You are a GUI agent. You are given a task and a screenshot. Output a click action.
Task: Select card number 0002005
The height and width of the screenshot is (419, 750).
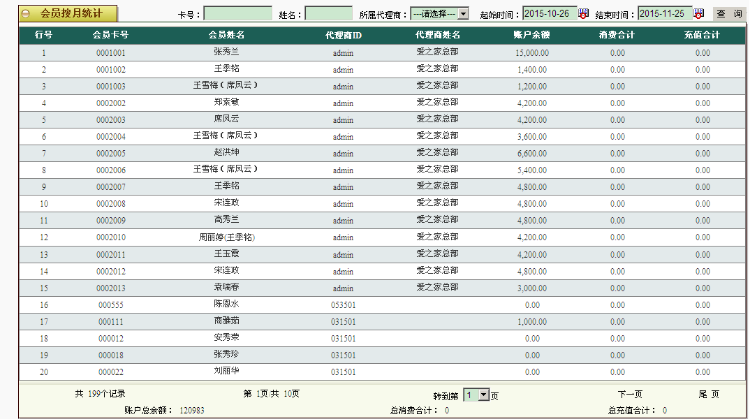(x=110, y=154)
